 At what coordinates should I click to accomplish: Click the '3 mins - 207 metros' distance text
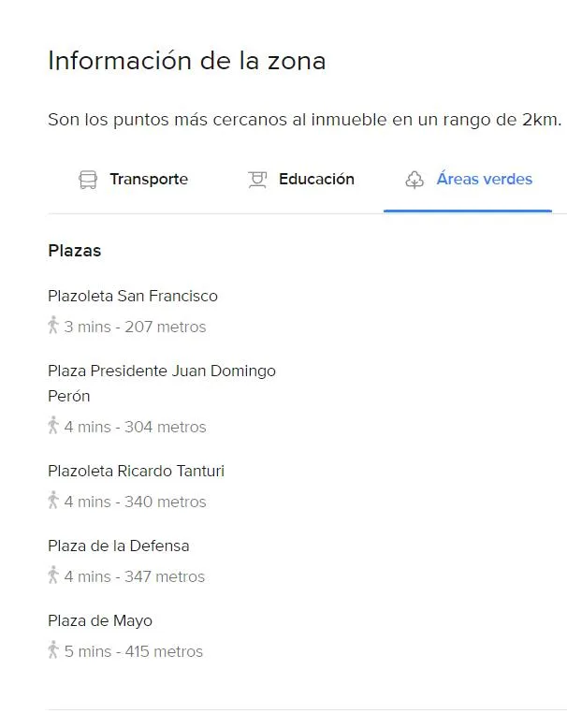tap(135, 328)
